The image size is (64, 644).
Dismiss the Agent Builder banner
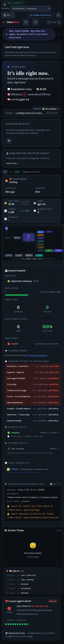58,34
